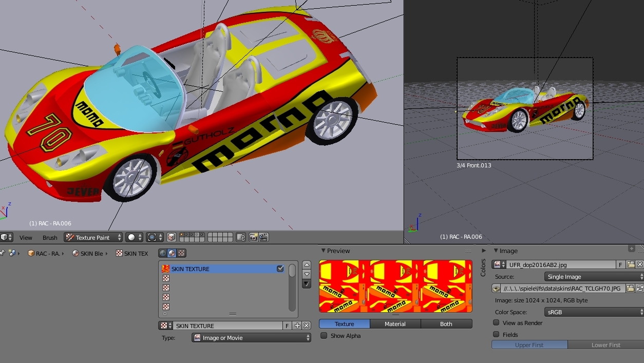Enable the Fields checkbox
The image size is (644, 363).
(496, 334)
